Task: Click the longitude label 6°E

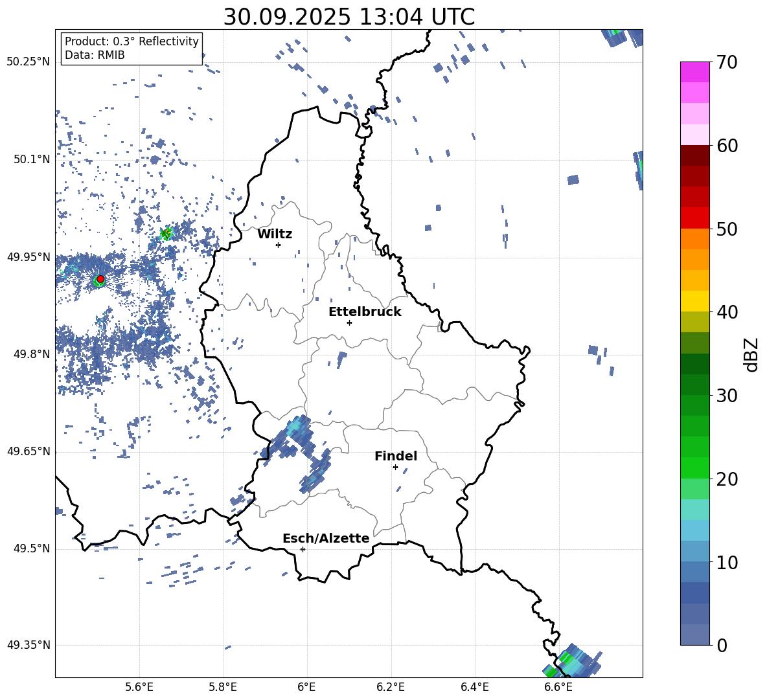Action: coord(306,687)
